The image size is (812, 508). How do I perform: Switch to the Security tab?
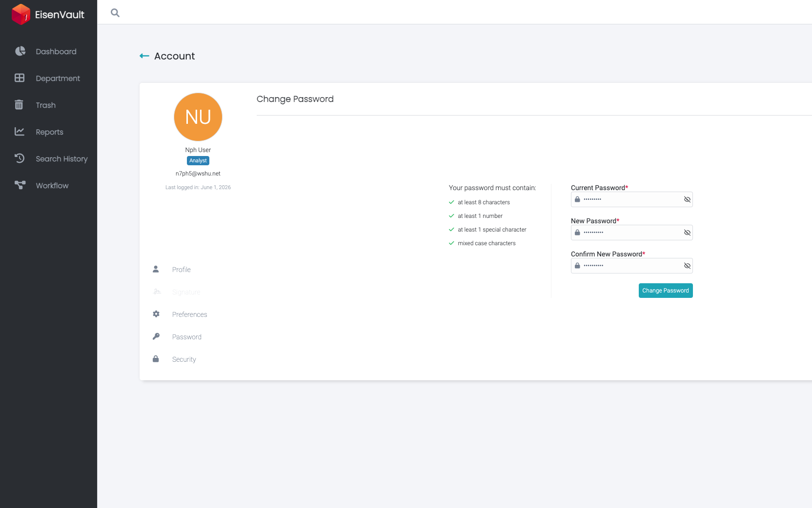point(184,359)
